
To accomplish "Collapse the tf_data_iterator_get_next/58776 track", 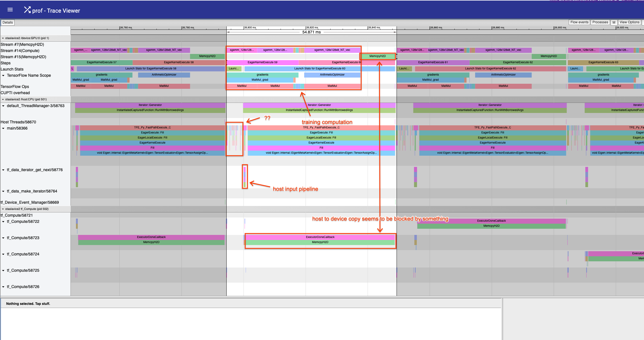I will pyautogui.click(x=4, y=170).
